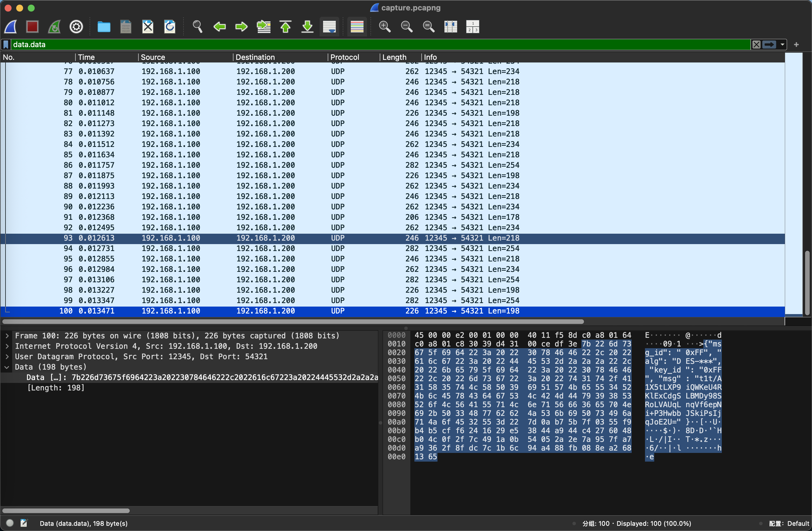Sort by the Time column header
Screen dimensions: 812x531
click(107, 57)
